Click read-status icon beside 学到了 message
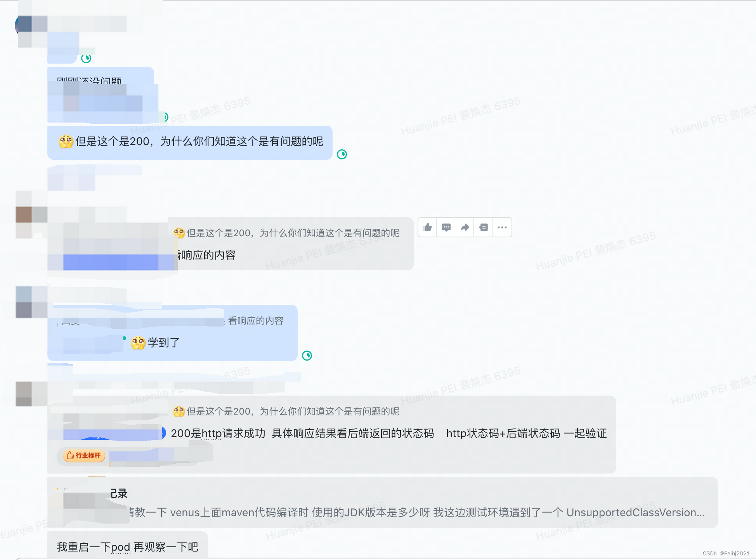This screenshot has width=756, height=560. [x=307, y=356]
